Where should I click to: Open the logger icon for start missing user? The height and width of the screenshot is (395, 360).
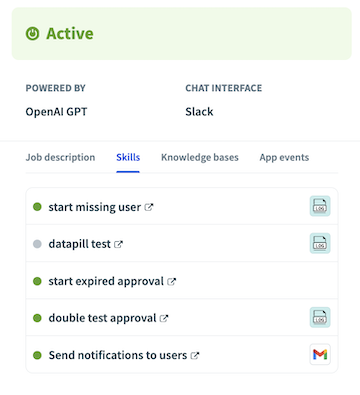click(x=320, y=206)
